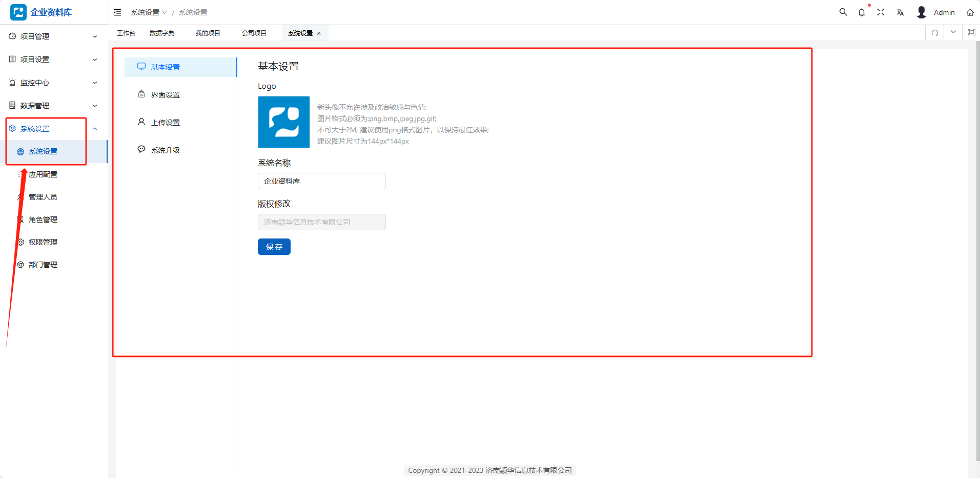Click the chat bubble icon beside 系统升级
The image size is (980, 478).
point(141,150)
